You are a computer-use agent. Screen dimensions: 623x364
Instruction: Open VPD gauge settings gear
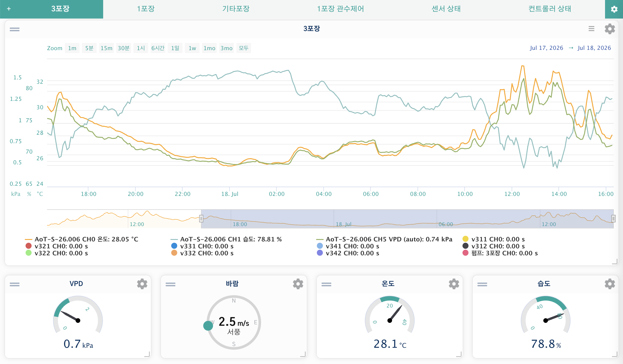click(142, 284)
